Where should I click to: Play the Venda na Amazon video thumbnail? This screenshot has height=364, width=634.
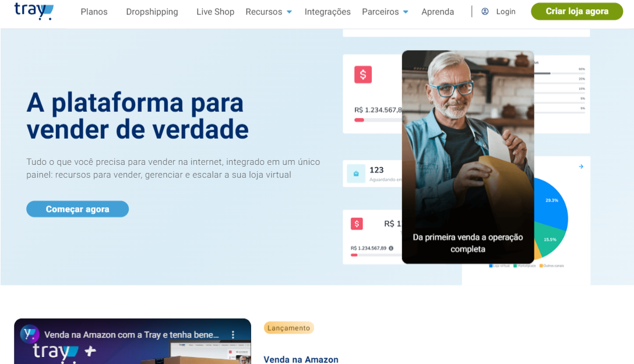[133, 341]
